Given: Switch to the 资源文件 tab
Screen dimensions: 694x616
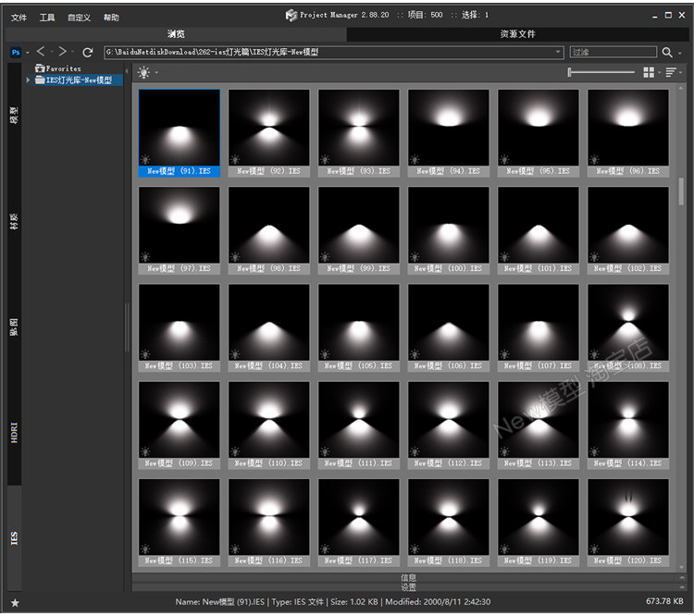Looking at the screenshot, I should pos(517,34).
